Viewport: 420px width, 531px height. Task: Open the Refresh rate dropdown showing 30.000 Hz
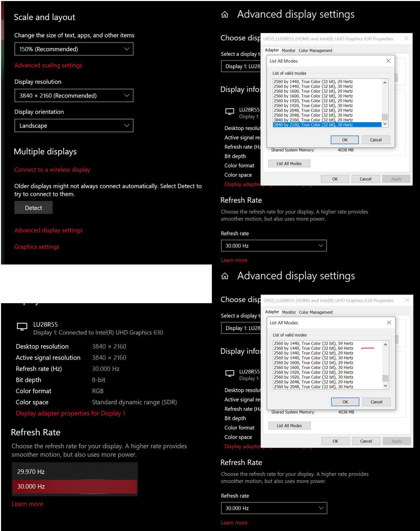coord(273,245)
